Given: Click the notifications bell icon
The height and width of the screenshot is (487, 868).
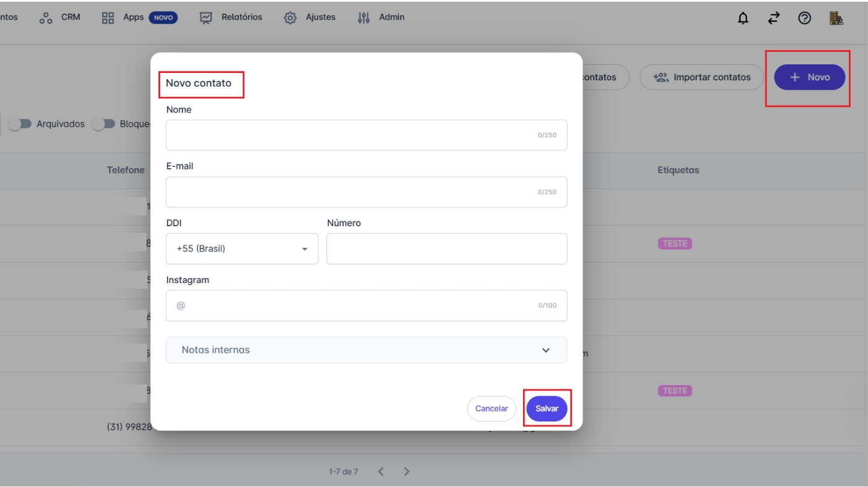Looking at the screenshot, I should (743, 19).
